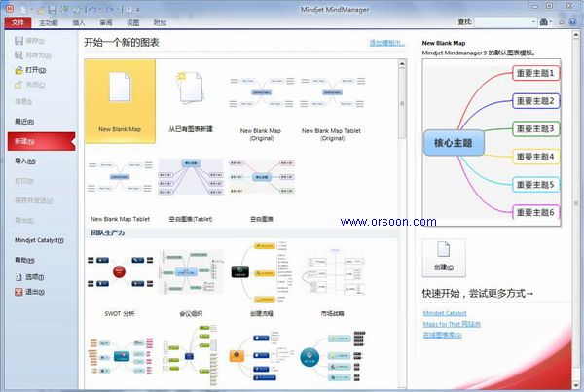Switch to the 主功能 ribbon tab

49,23
